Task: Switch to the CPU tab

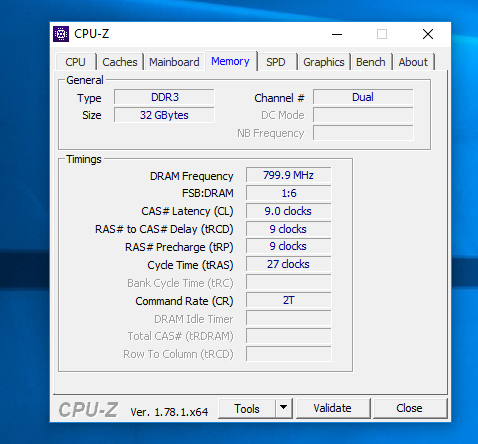Action: 76,62
